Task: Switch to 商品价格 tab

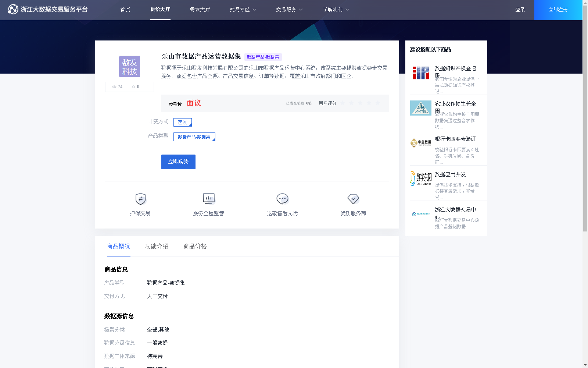Action: (x=195, y=246)
